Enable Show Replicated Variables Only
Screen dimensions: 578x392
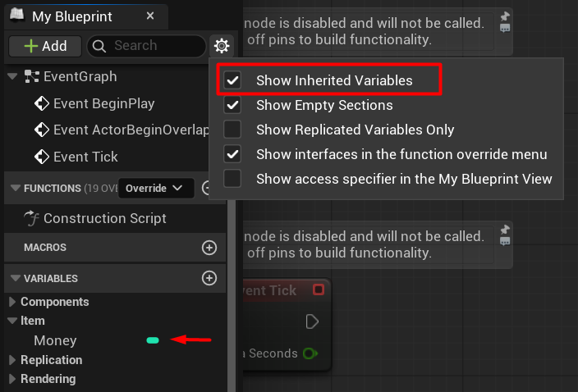pyautogui.click(x=233, y=130)
